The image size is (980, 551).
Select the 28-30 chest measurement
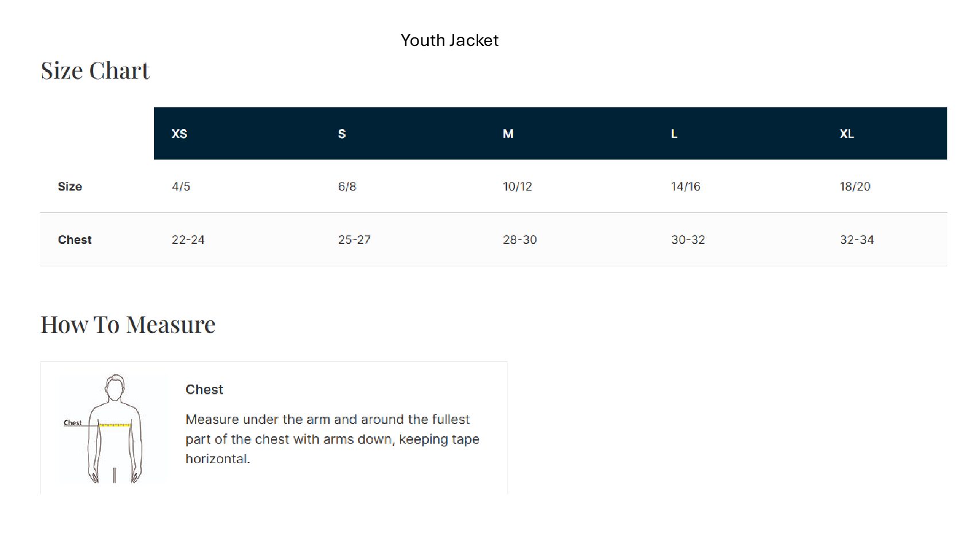pyautogui.click(x=520, y=240)
